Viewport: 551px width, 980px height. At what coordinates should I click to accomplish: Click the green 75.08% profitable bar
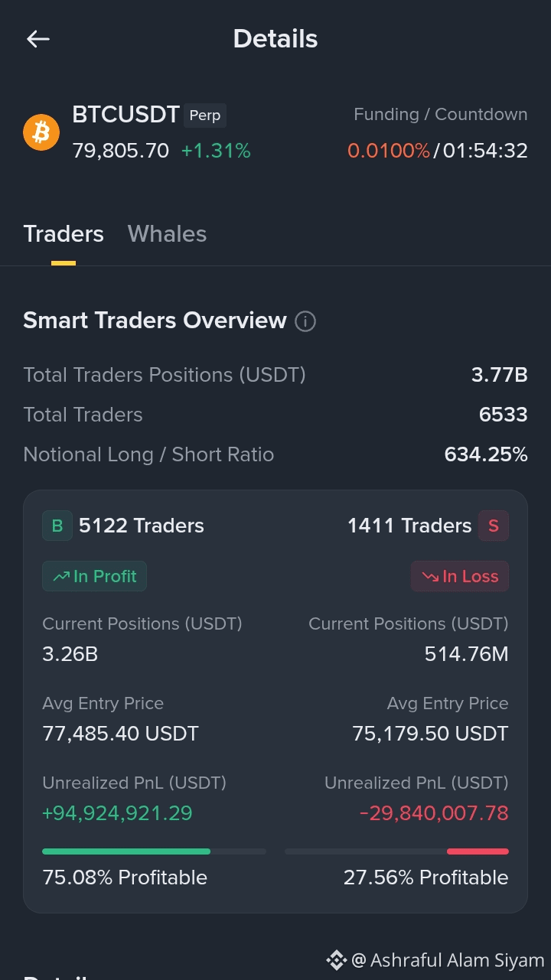click(126, 851)
